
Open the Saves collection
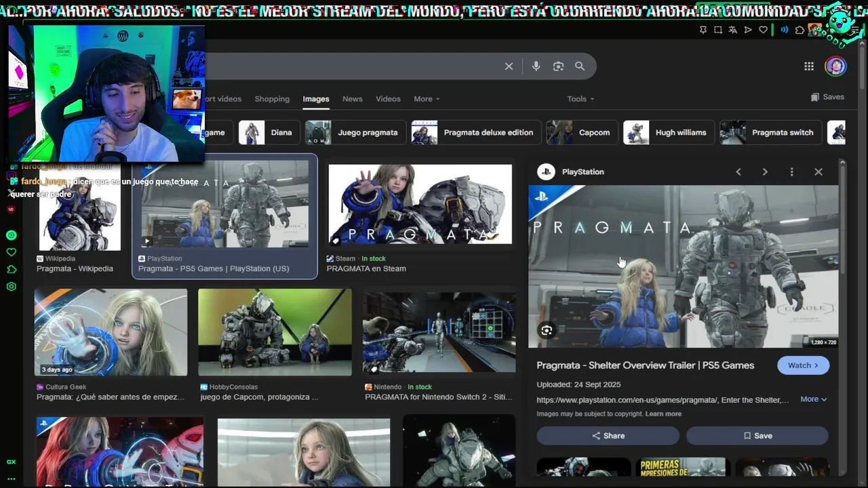(x=827, y=97)
